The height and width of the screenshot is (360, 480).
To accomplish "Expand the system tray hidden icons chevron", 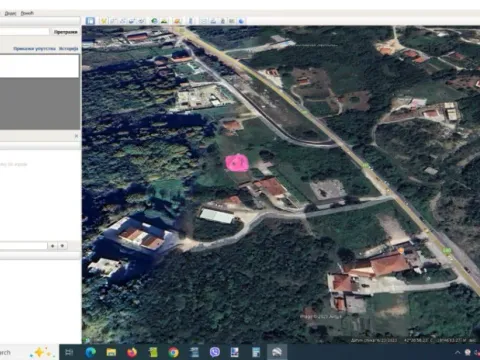I will tap(457, 352).
